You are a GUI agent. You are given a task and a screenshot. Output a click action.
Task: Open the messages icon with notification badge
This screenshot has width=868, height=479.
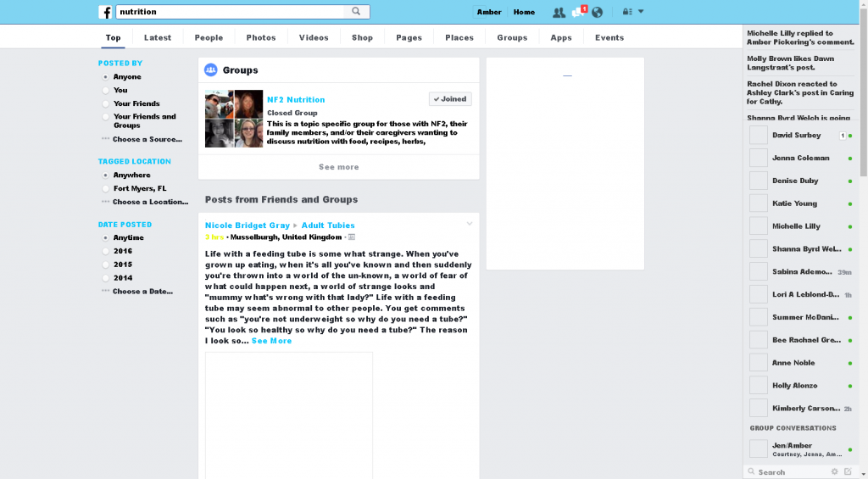pyautogui.click(x=578, y=12)
